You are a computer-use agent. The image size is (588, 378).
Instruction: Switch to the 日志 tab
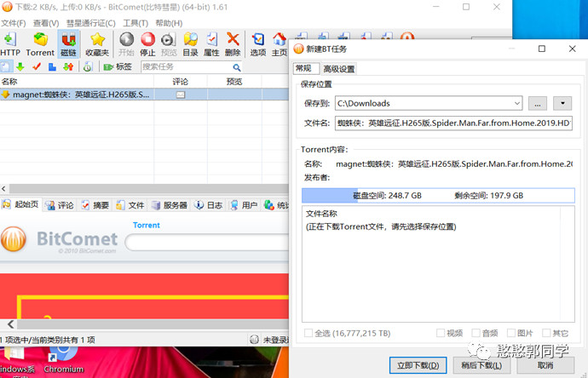[x=209, y=205]
